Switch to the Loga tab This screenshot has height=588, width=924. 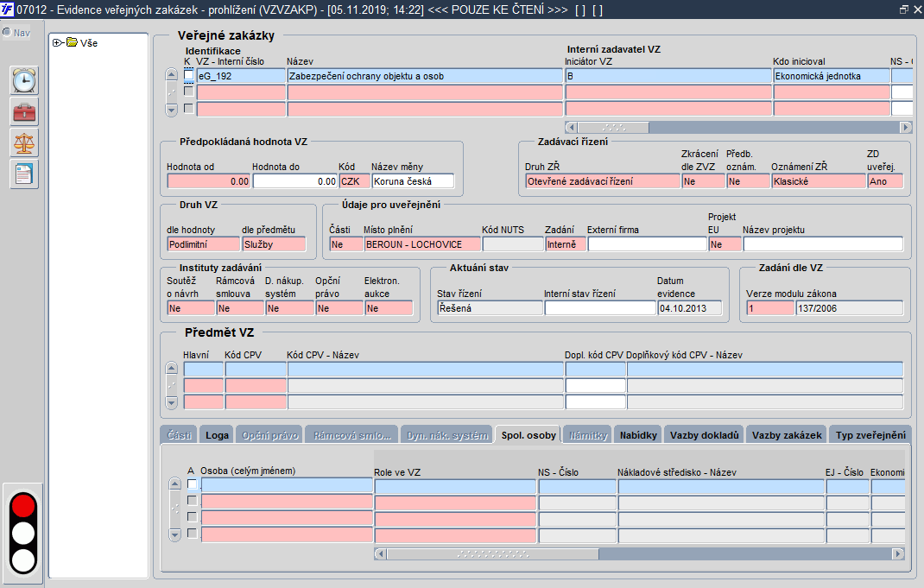(x=217, y=435)
